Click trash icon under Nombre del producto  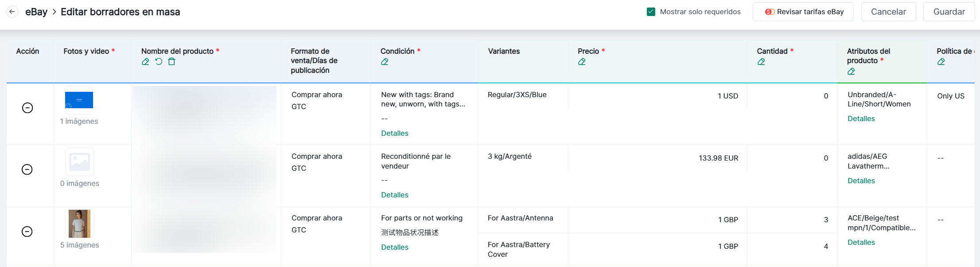pyautogui.click(x=171, y=62)
